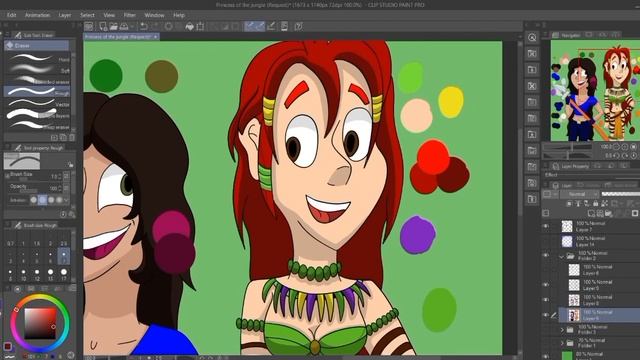Select the Snap eraser sub tool
Image resolution: width=640 pixels, height=360 pixels.
coord(38,126)
